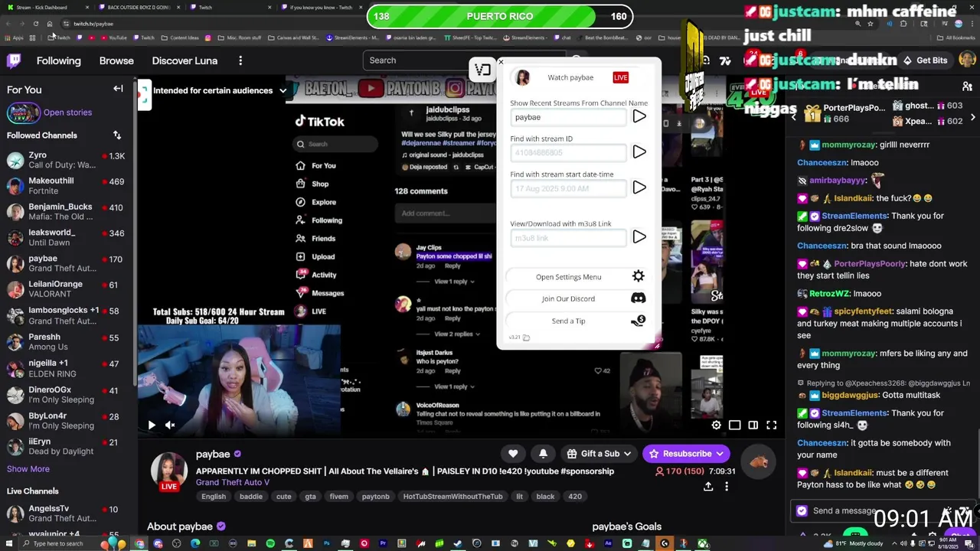Run search for recent streams by channel name

pyautogui.click(x=639, y=117)
